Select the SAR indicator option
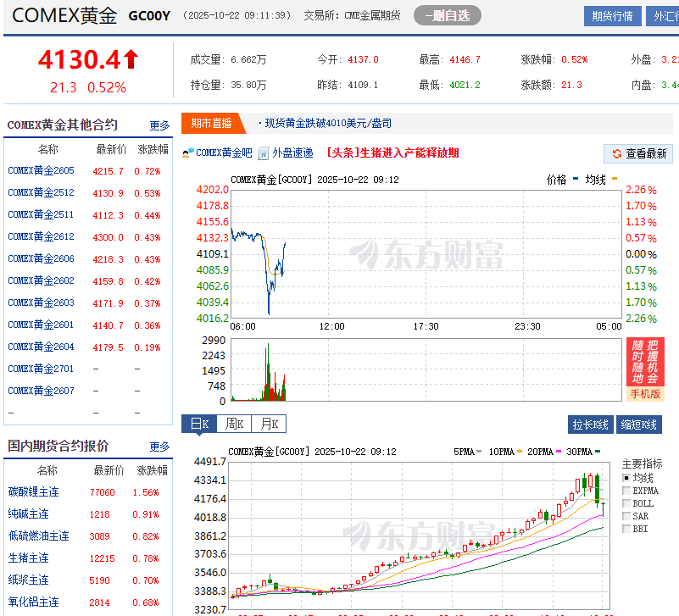679x616 pixels. [626, 516]
